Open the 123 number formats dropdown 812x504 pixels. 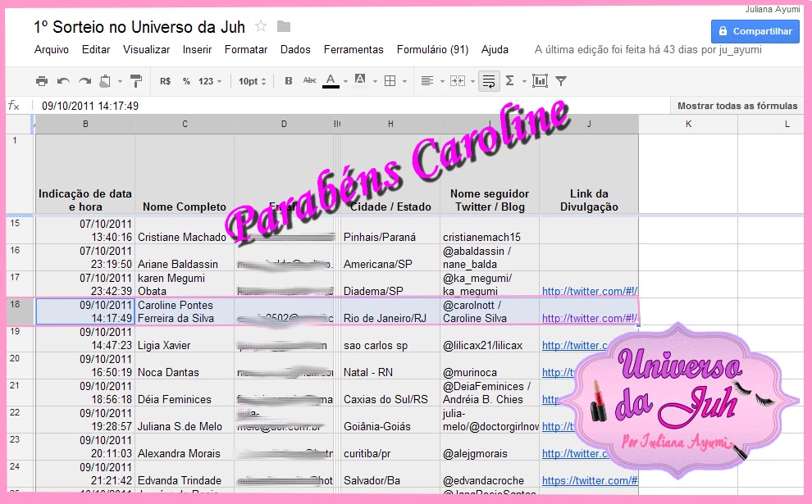210,81
